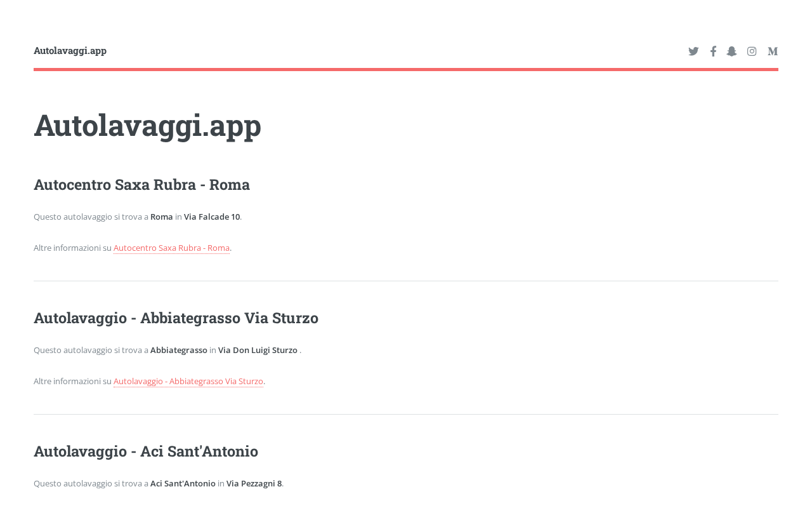Click the bold 'Aci Sant'Antonio' city text

[183, 483]
